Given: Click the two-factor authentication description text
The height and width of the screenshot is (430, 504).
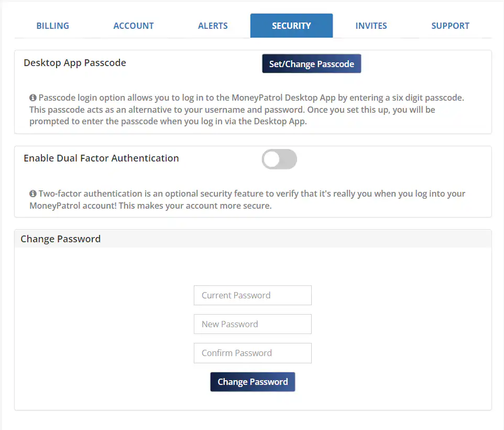Looking at the screenshot, I should coord(246,200).
